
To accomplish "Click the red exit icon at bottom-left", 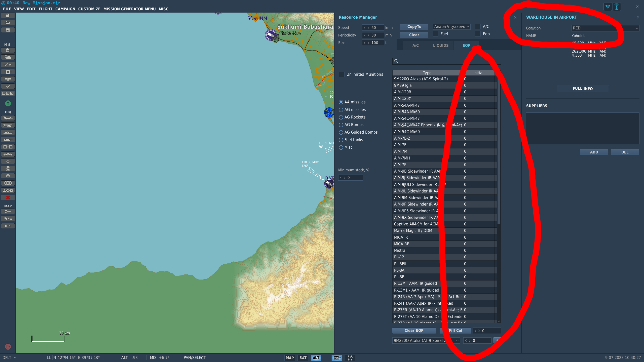I will pyautogui.click(x=8, y=347).
